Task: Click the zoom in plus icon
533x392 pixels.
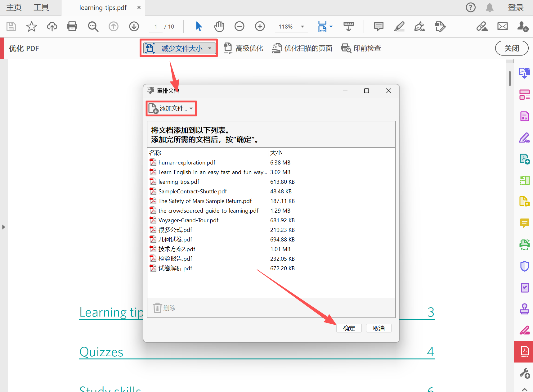Action: [260, 26]
